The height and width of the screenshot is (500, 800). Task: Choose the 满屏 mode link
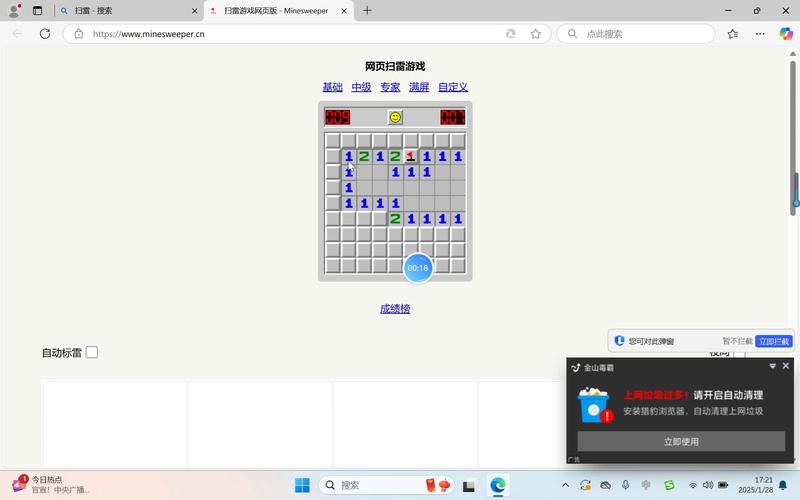tap(419, 87)
